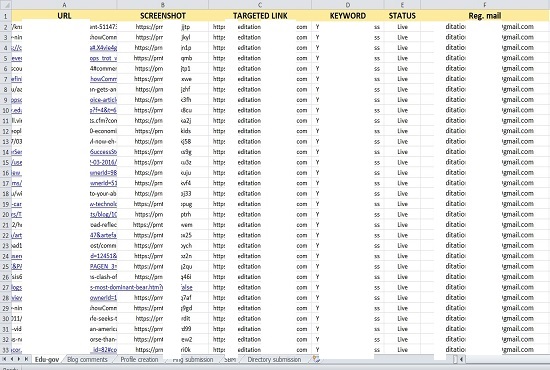Select row 10 header number
550x370 pixels.
tap(6, 110)
